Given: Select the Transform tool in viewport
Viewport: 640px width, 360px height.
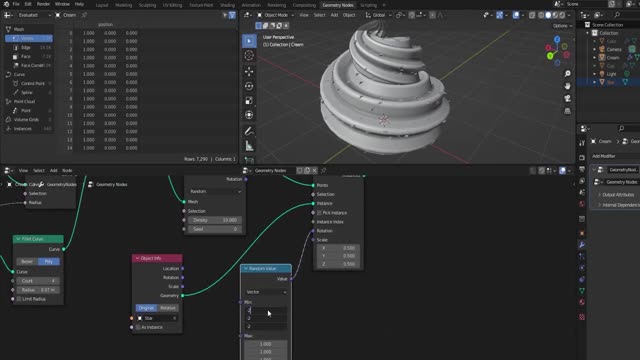Looking at the screenshot, I should pyautogui.click(x=249, y=115).
